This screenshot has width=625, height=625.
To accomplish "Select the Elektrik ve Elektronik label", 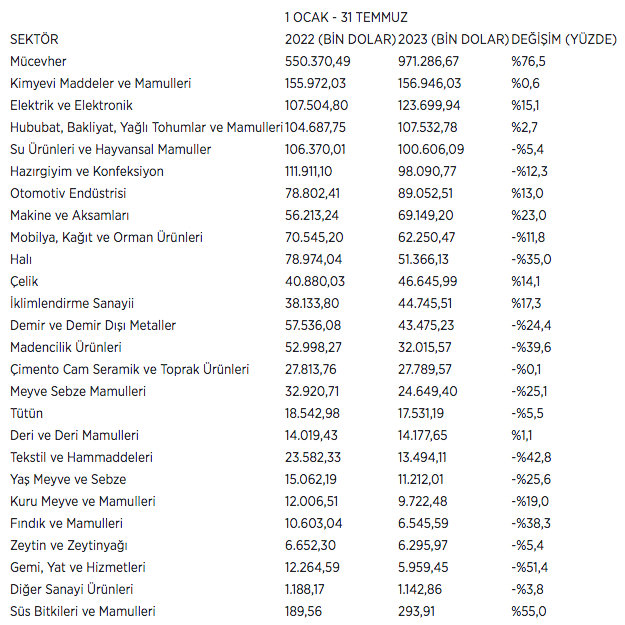I will 71,105.
